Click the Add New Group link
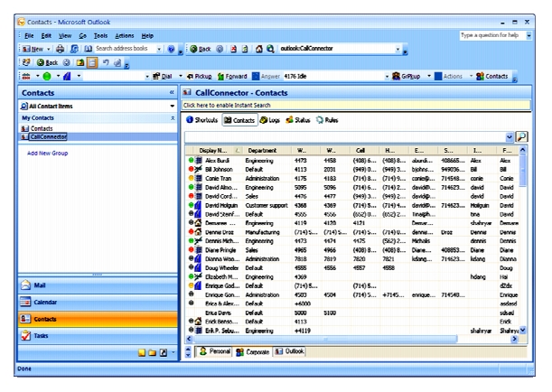The width and height of the screenshot is (552, 392). coord(48,153)
